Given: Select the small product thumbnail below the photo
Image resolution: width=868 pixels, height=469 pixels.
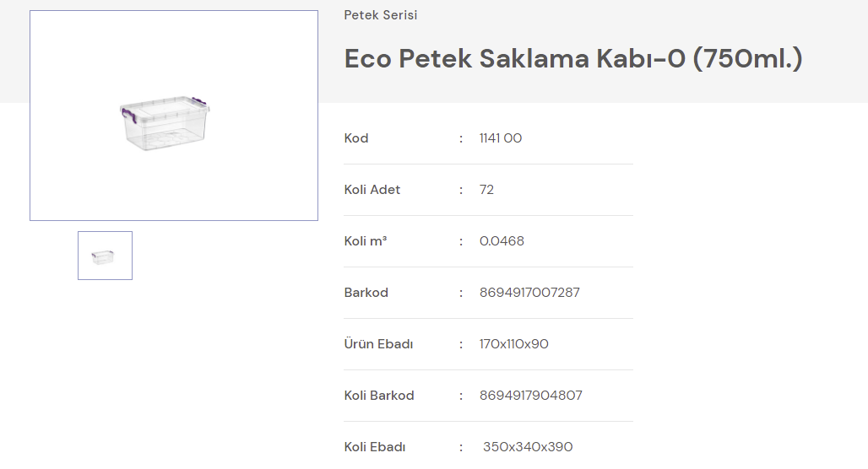Looking at the screenshot, I should click(x=105, y=256).
